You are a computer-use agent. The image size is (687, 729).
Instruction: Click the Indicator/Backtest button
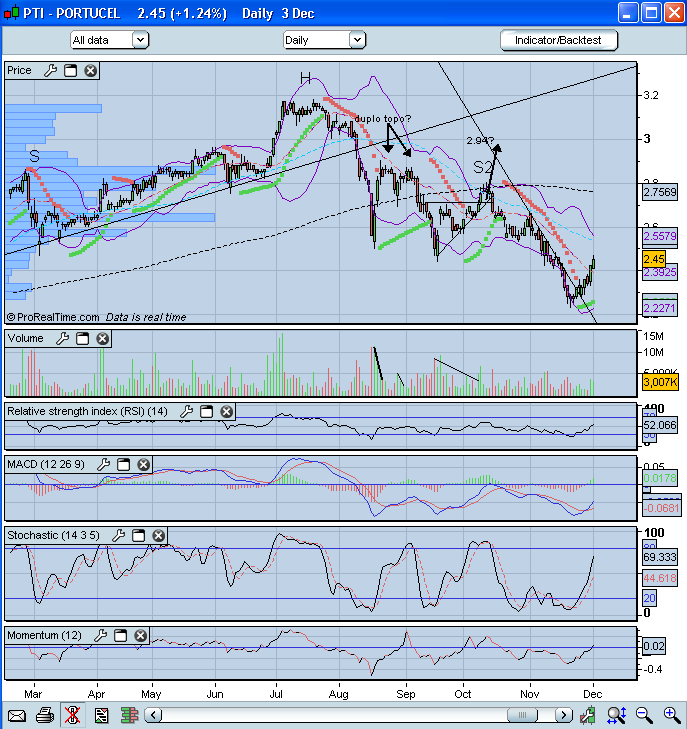[x=559, y=40]
